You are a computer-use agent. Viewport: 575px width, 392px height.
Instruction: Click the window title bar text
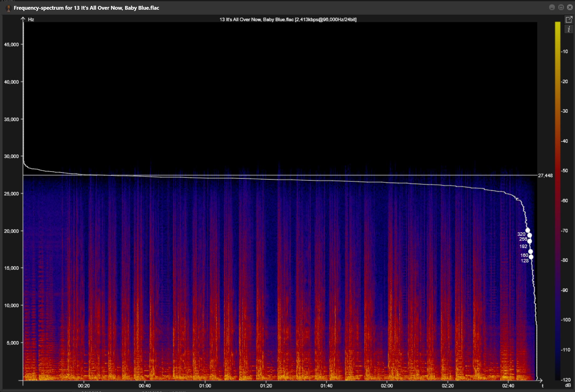point(86,8)
